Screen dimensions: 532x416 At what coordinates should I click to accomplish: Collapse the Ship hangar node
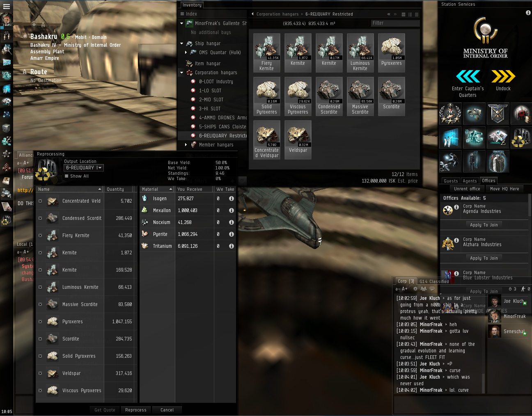[182, 43]
